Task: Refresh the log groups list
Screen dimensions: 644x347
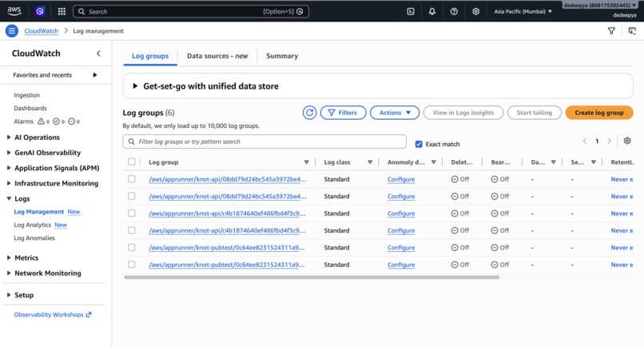Action: pos(310,113)
